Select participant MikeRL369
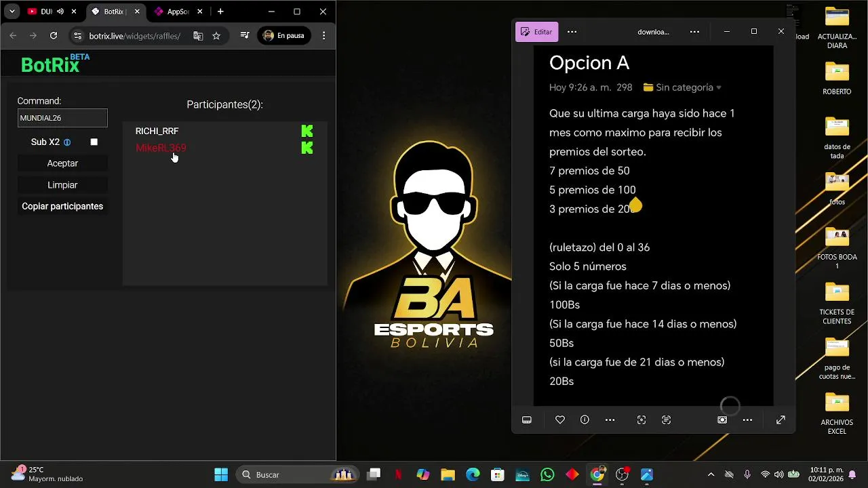 click(161, 148)
